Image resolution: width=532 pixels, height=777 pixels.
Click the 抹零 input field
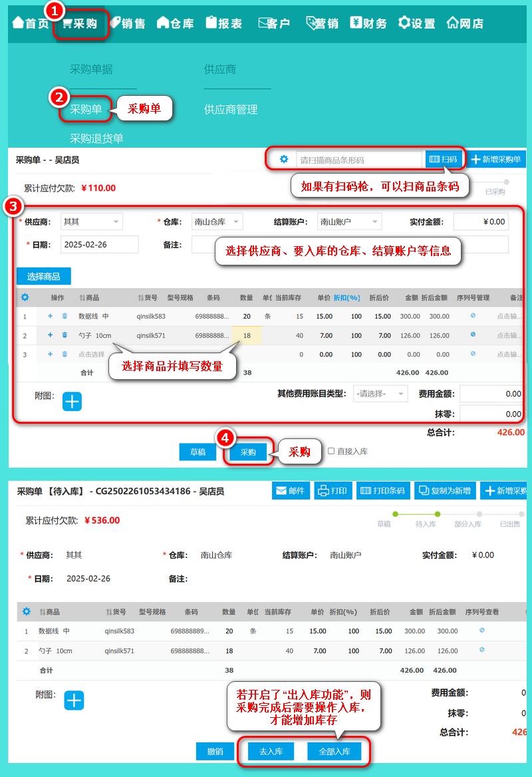[491, 414]
